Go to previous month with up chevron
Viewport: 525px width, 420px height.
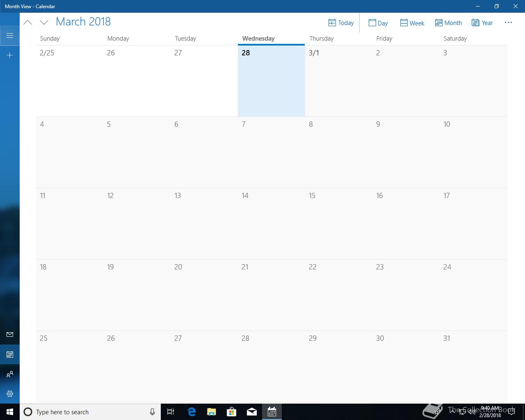pos(28,23)
